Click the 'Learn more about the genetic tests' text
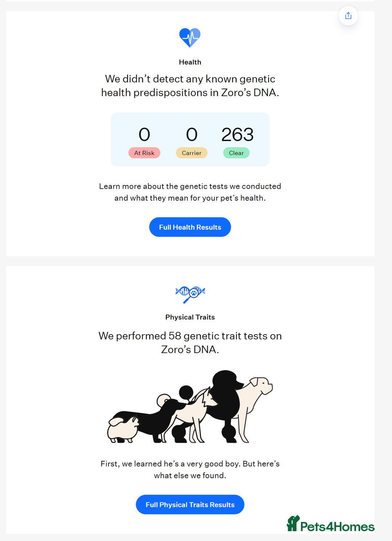The image size is (392, 541). tap(190, 192)
